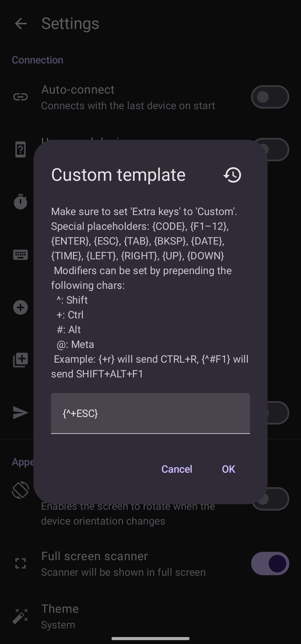Tap the Auto-connect link icon
The image size is (301, 644).
pyautogui.click(x=21, y=97)
